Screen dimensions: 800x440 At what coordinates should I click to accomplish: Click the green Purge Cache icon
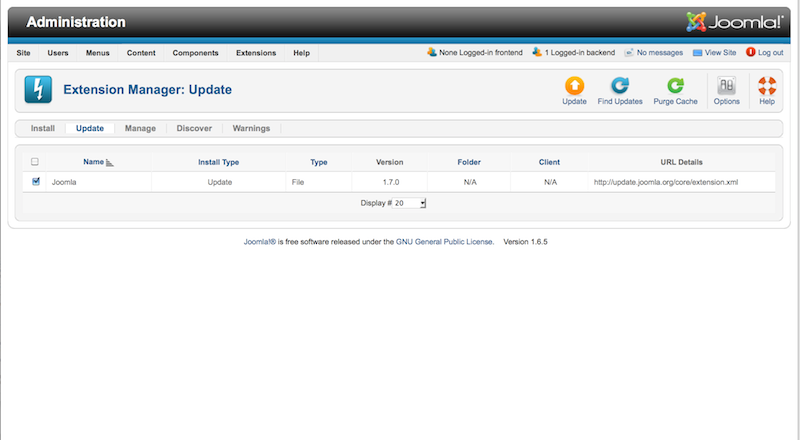[x=675, y=87]
